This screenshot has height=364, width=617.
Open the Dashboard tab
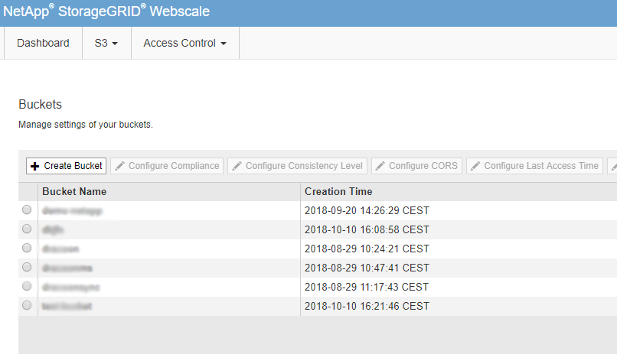pyautogui.click(x=43, y=43)
